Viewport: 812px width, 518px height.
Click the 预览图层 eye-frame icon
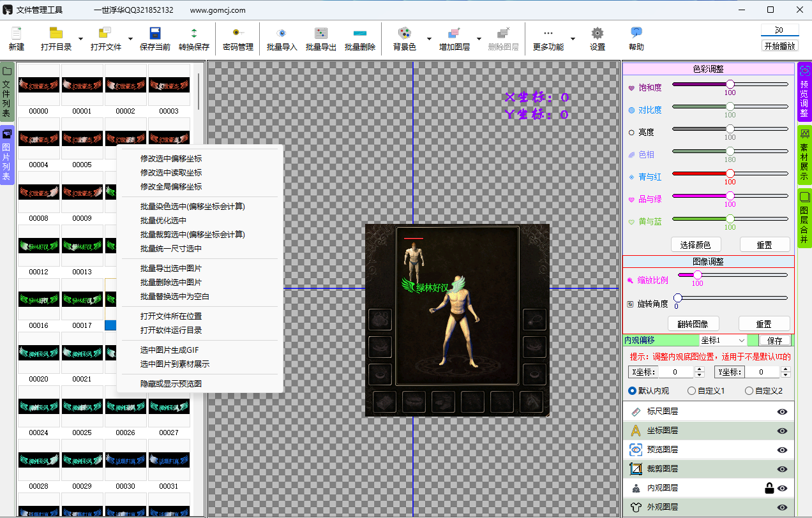tap(636, 450)
